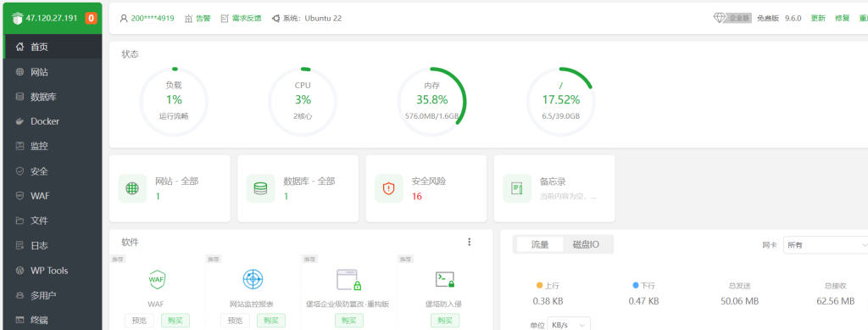The height and width of the screenshot is (330, 868).
Task: Click the 下行 downstream legend dot
Action: (636, 286)
